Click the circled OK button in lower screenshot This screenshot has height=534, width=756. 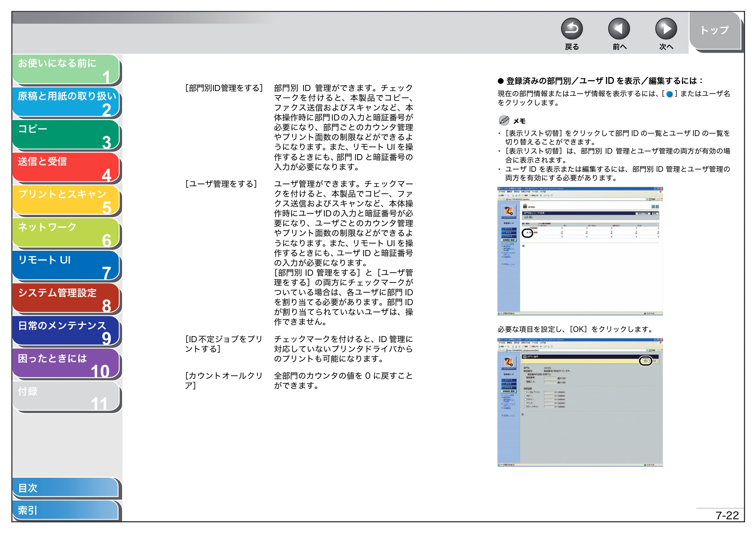pyautogui.click(x=646, y=361)
